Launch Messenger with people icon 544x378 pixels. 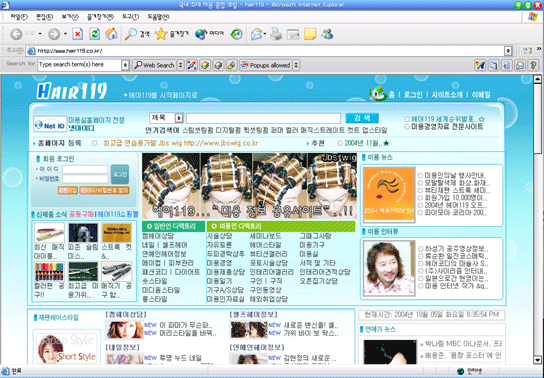click(327, 34)
